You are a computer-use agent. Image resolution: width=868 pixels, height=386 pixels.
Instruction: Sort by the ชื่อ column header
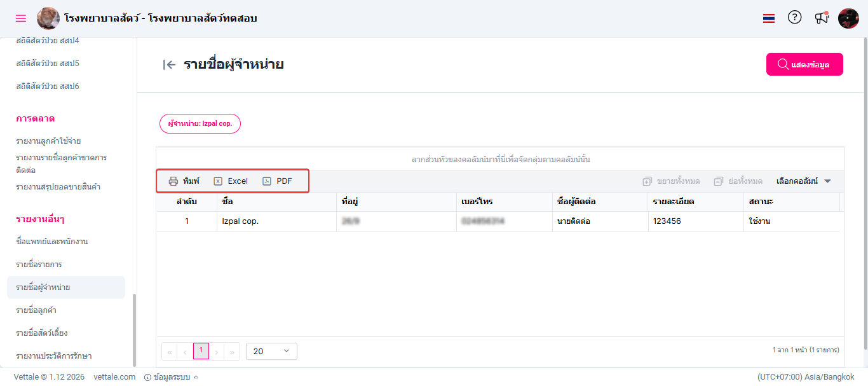pos(227,202)
